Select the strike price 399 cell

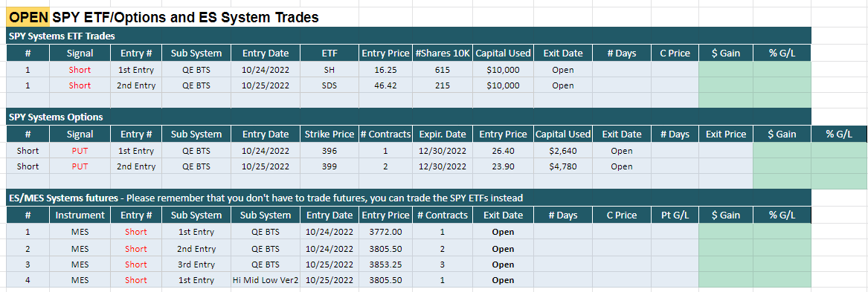coord(329,166)
